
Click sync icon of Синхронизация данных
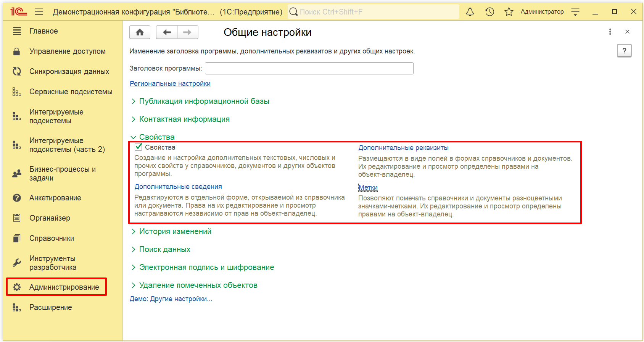pos(17,71)
